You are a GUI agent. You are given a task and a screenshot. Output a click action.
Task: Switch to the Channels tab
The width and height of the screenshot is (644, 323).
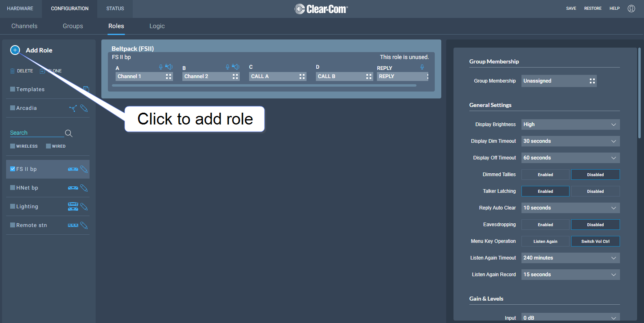(x=24, y=26)
